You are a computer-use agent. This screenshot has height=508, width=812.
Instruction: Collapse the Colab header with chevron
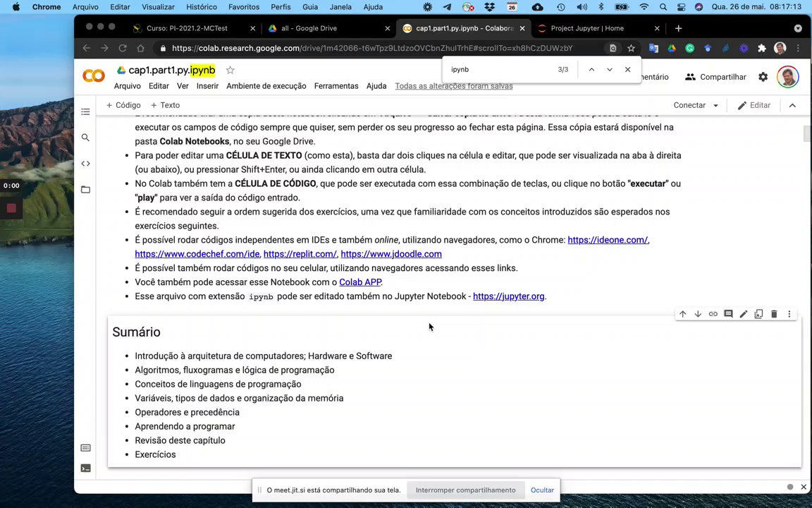pyautogui.click(x=792, y=105)
